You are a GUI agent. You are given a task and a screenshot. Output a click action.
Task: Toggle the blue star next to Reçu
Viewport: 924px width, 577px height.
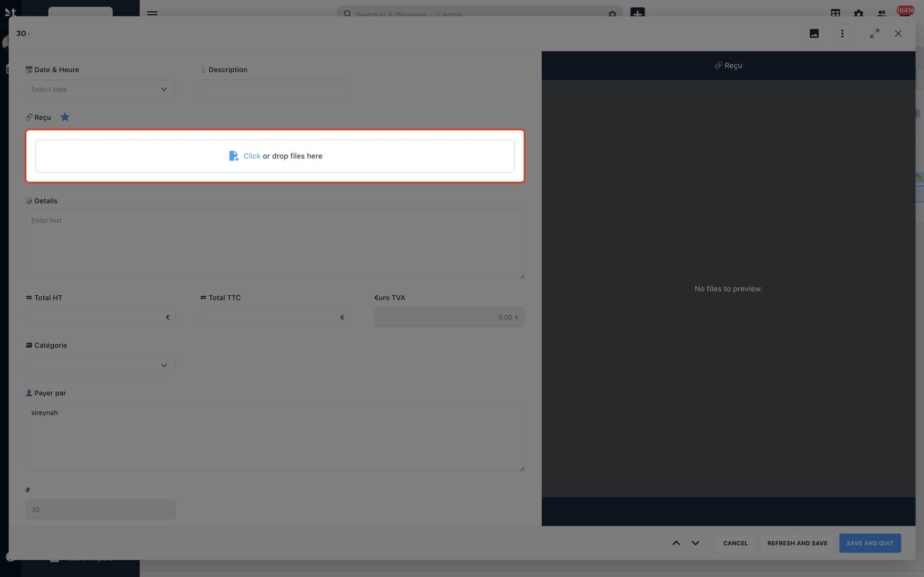click(65, 117)
